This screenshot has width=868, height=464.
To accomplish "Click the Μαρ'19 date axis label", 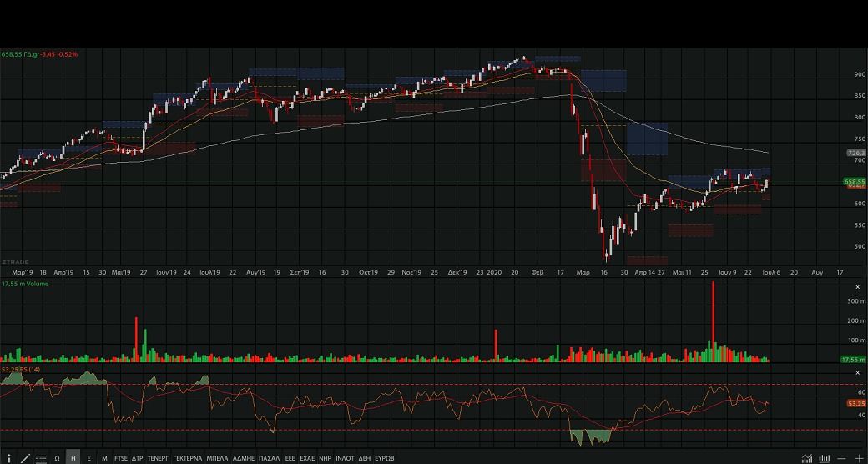I will click(23, 272).
